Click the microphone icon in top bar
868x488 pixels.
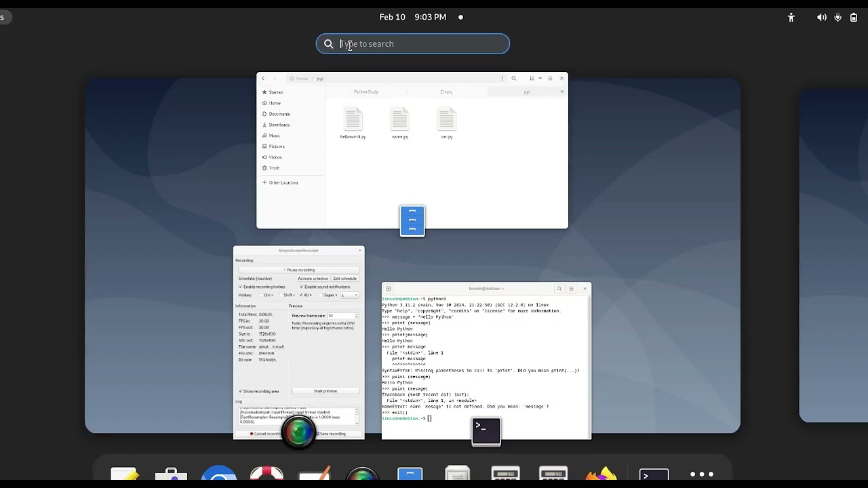(838, 18)
